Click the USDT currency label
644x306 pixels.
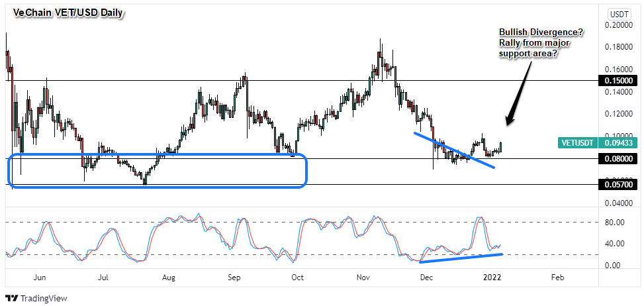pos(619,15)
